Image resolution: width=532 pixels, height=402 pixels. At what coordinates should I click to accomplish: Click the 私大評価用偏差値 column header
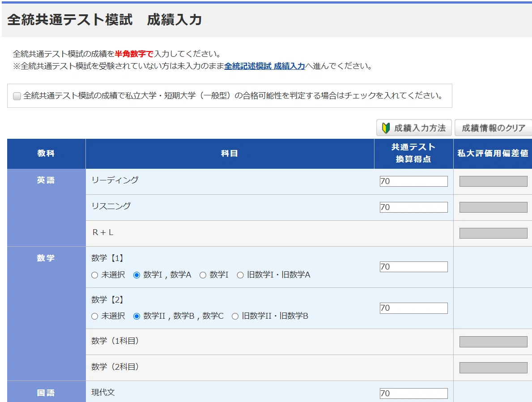pyautogui.click(x=493, y=154)
